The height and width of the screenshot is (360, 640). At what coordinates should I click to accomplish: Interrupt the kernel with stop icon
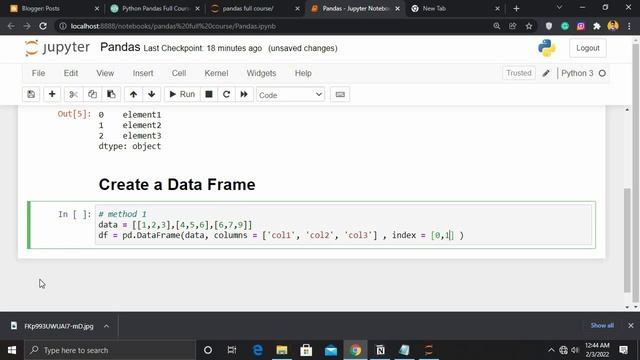pyautogui.click(x=209, y=94)
